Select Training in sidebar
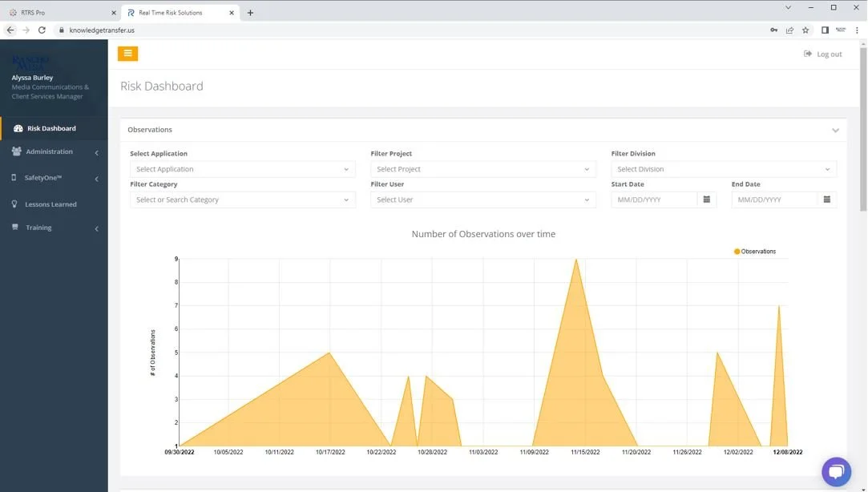This screenshot has height=492, width=868. point(55,228)
